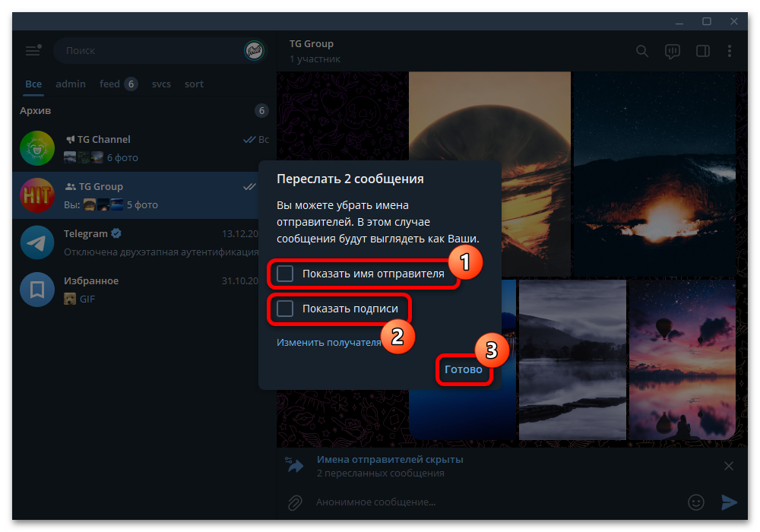The height and width of the screenshot is (532, 760).
Task: Switch to the 'sort' folder tab
Action: [x=194, y=84]
